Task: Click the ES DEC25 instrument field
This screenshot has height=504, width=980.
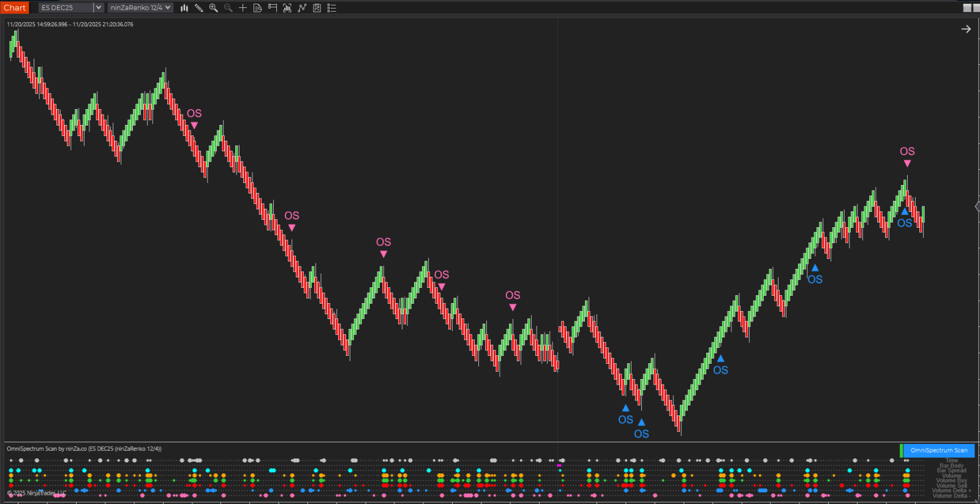Action: pos(66,8)
